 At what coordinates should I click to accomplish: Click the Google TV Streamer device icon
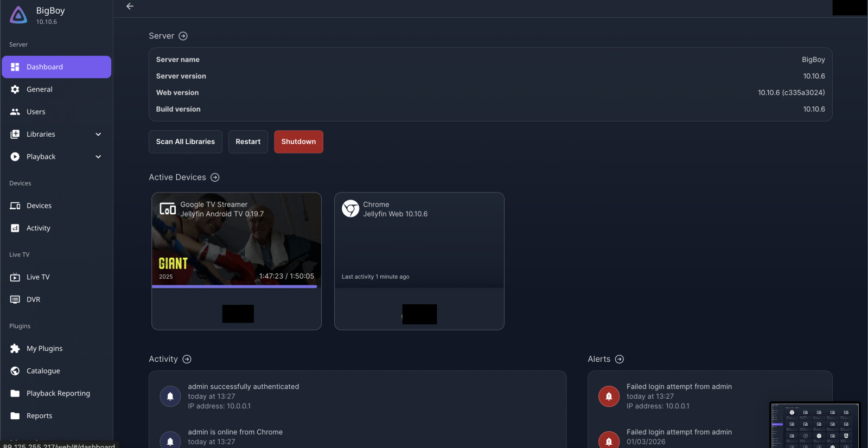pyautogui.click(x=168, y=209)
